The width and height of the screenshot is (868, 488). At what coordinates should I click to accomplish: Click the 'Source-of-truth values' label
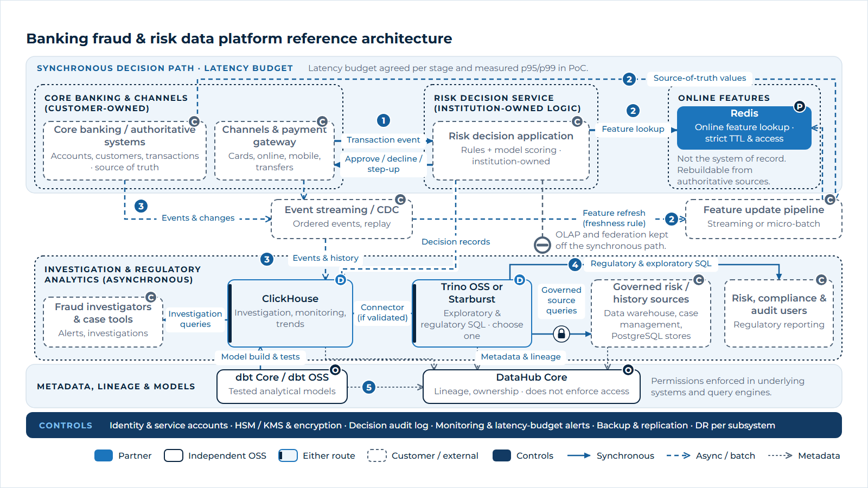pyautogui.click(x=700, y=78)
